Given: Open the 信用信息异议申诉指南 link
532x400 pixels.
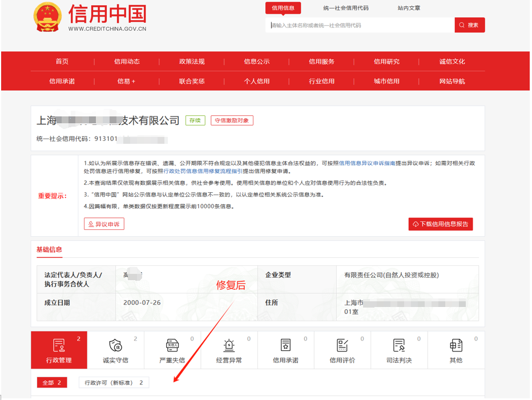Looking at the screenshot, I should point(367,163).
